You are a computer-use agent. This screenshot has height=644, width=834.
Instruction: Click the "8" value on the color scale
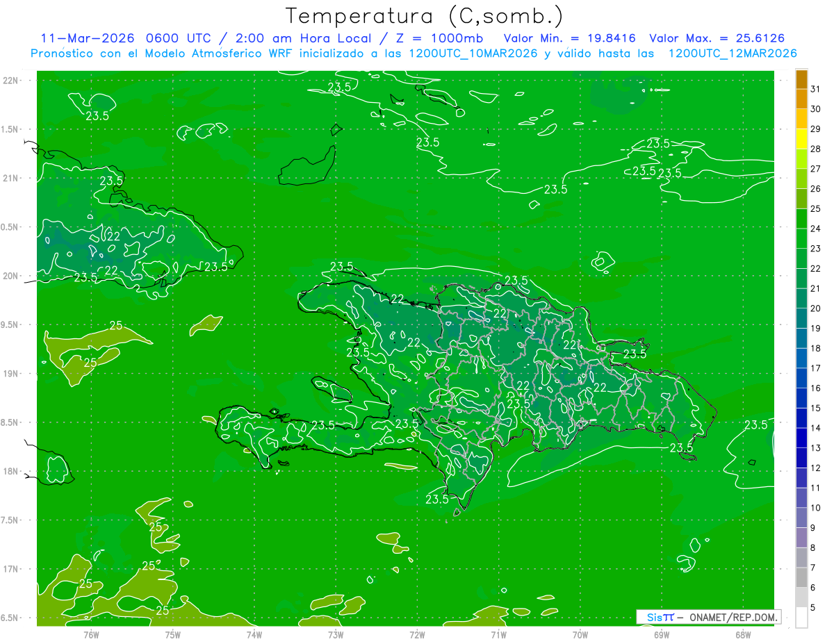813,548
